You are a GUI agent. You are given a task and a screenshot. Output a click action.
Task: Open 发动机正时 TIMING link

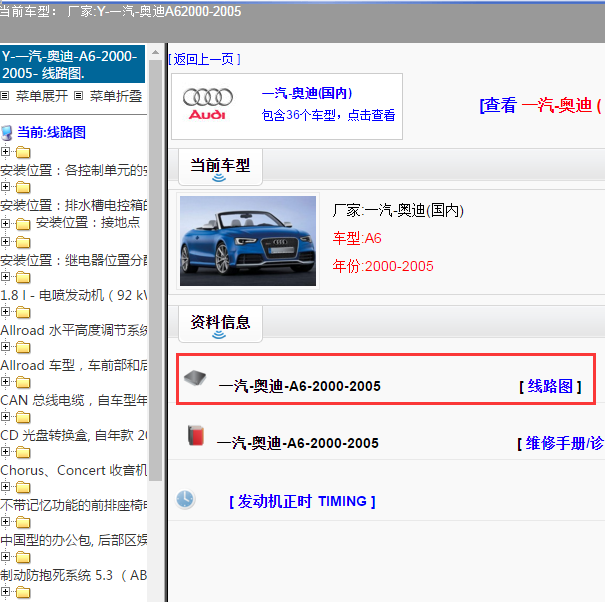[302, 501]
